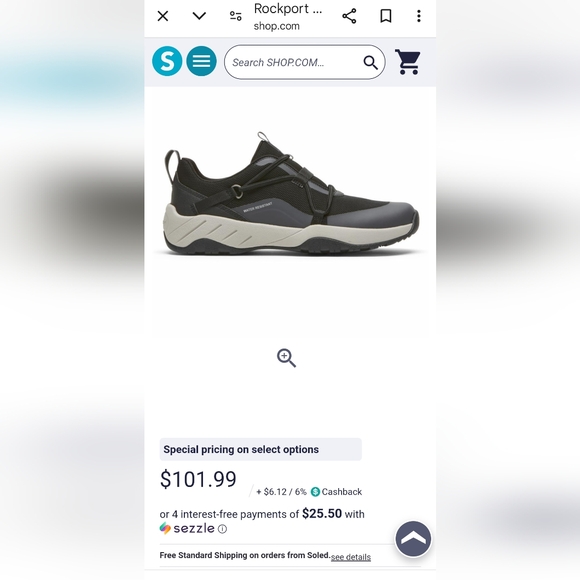This screenshot has width=580, height=580.
Task: Open the hamburger navigation menu
Action: tap(201, 61)
